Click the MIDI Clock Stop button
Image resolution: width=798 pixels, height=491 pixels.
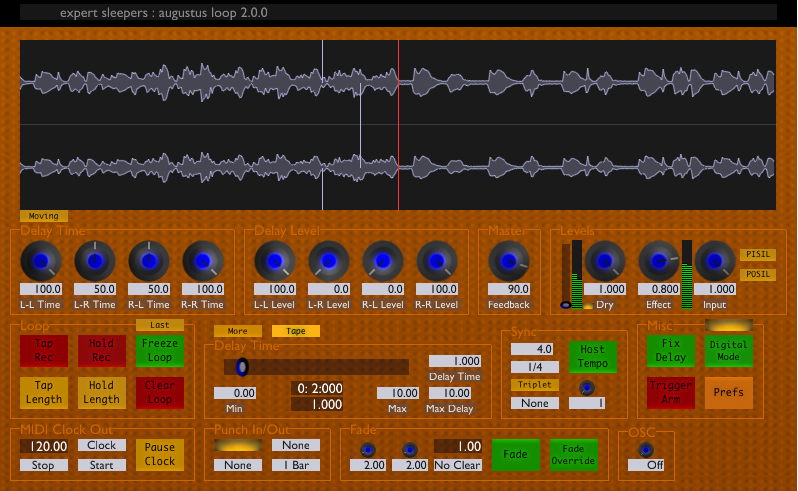tap(44, 465)
